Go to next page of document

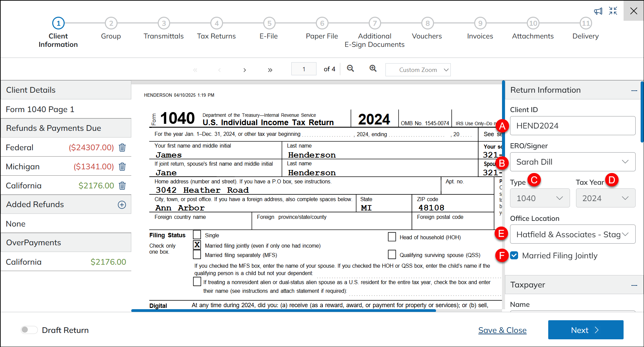pyautogui.click(x=244, y=70)
